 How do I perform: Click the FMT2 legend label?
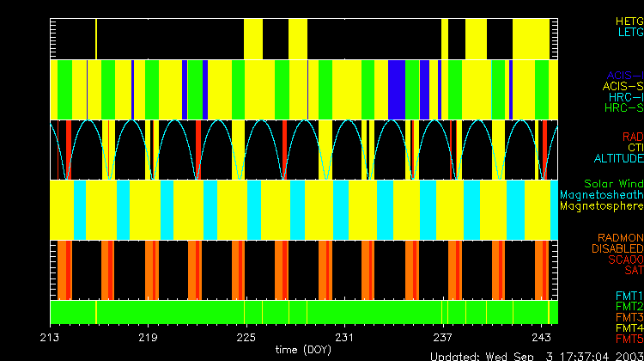(x=629, y=306)
